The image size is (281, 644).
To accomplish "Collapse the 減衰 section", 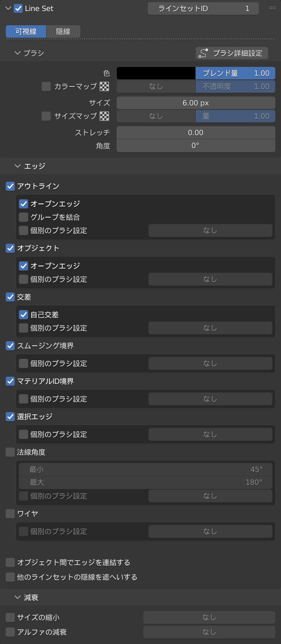I will click(18, 597).
